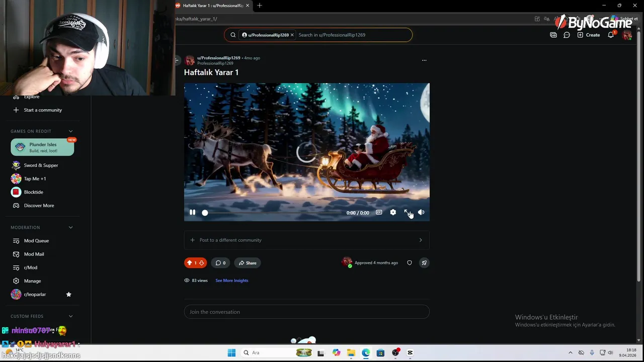Toggle favorite star for r/leoparlar

point(69,295)
